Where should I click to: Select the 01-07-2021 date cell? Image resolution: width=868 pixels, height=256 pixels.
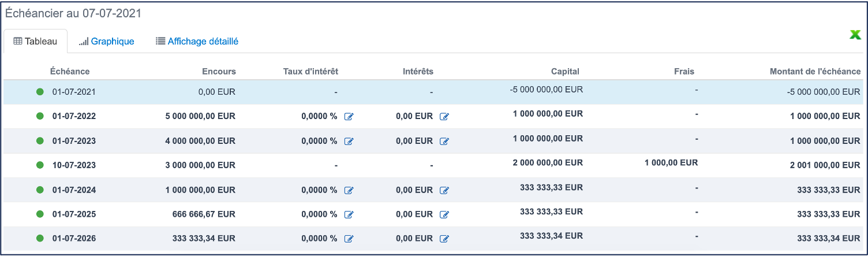[74, 92]
